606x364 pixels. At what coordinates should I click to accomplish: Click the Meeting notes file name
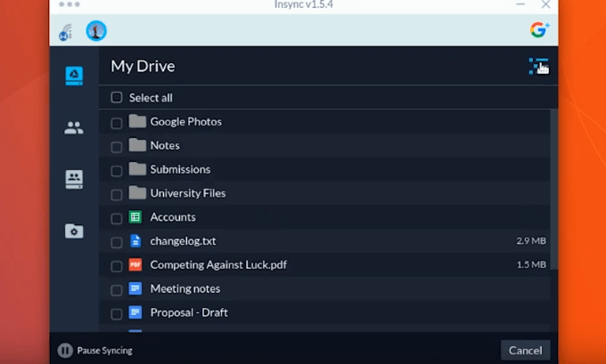pos(185,288)
